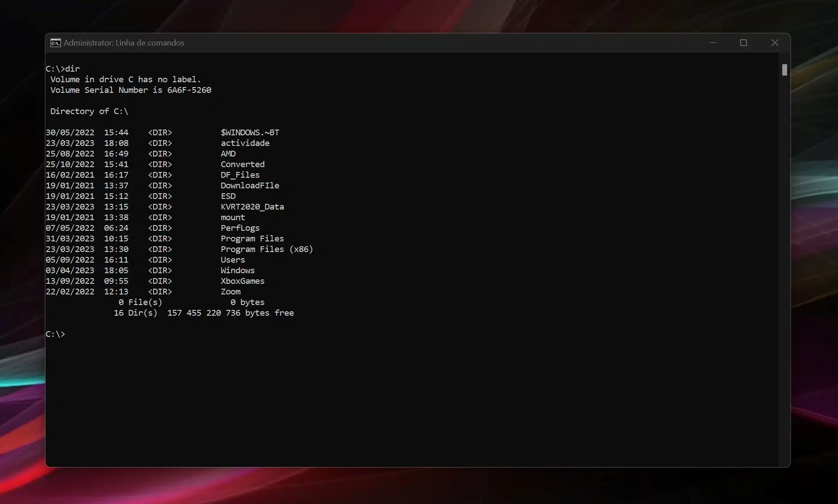The width and height of the screenshot is (838, 504).
Task: Click the XboxGames folder name
Action: (x=242, y=281)
